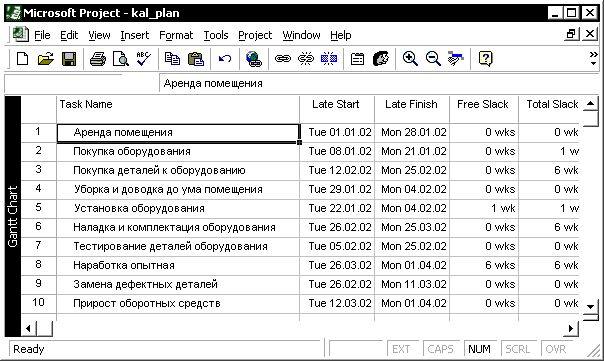The image size is (604, 361).
Task: Click the Assign Resources face icon
Action: point(381,59)
